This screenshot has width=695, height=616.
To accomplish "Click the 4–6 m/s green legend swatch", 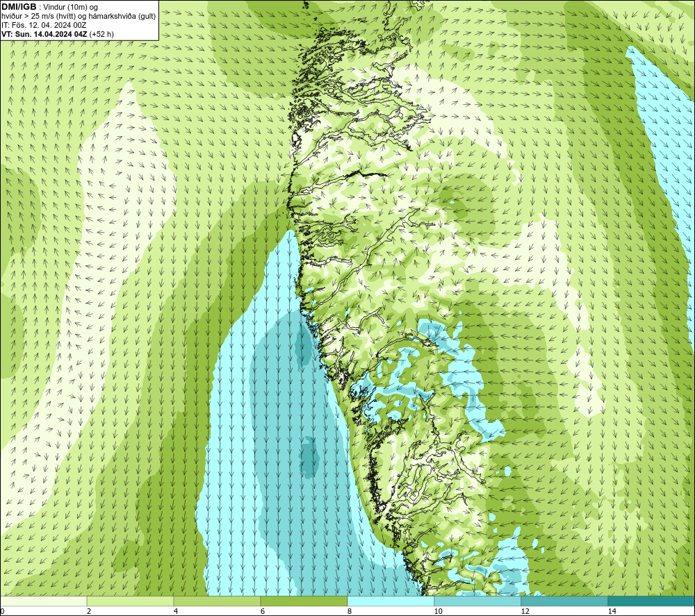I will (x=217, y=601).
